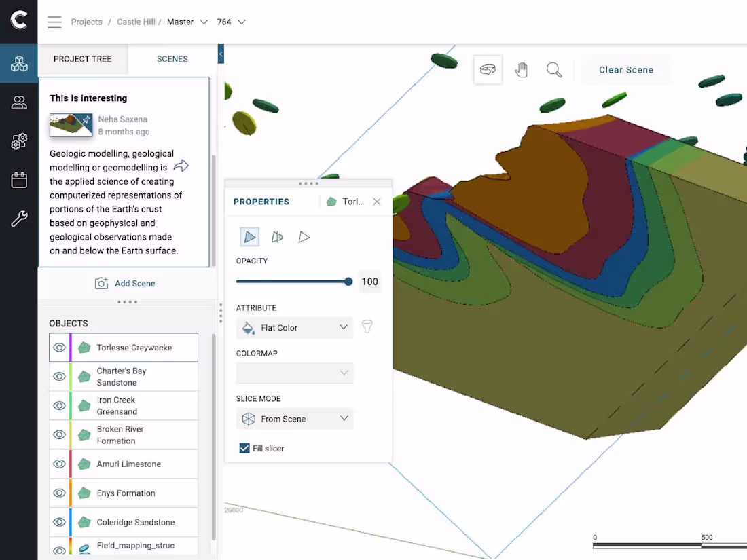Image resolution: width=747 pixels, height=560 pixels.
Task: Expand the Attribute dropdown showing Flat Color
Action: (x=294, y=328)
